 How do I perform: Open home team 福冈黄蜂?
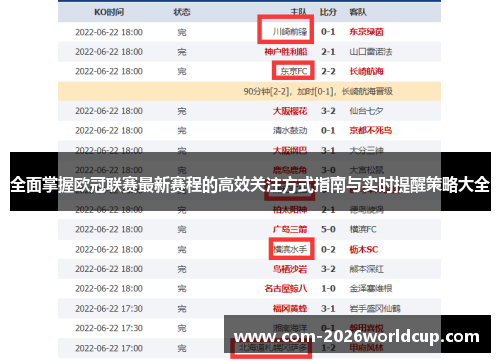pos(290,309)
